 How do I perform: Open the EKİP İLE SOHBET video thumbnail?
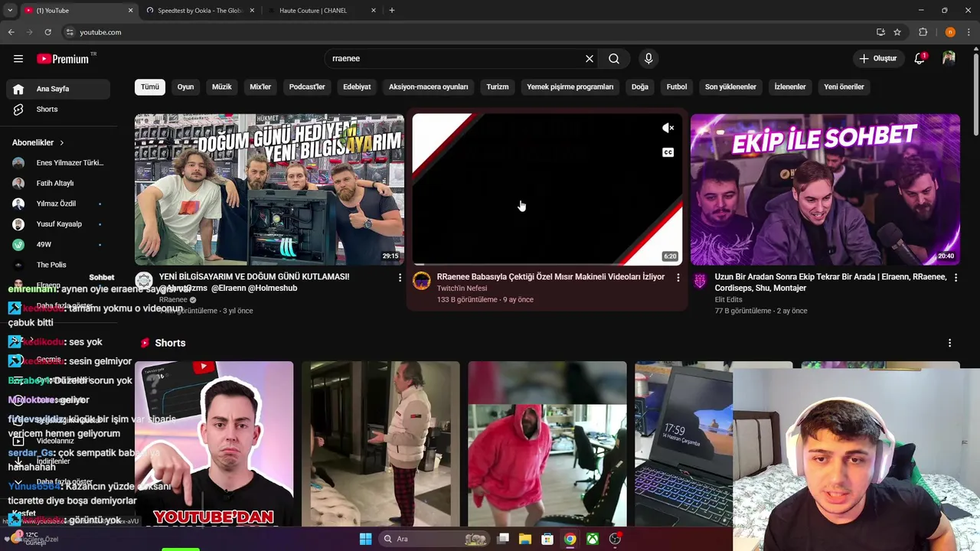point(825,189)
